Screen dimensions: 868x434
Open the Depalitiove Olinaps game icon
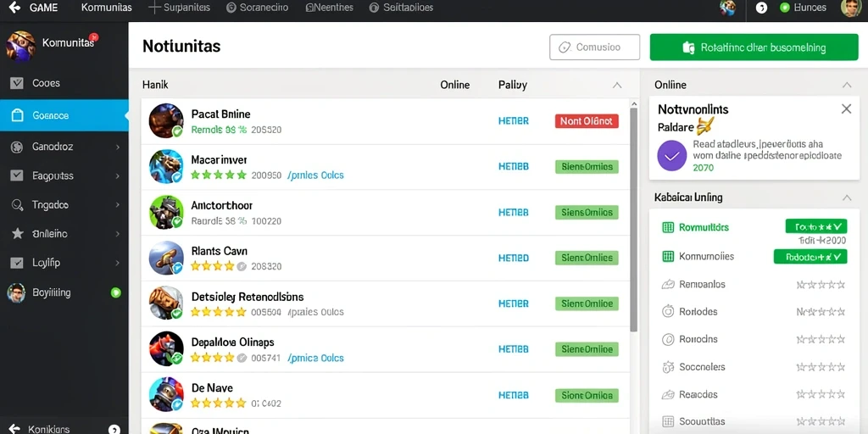click(166, 348)
